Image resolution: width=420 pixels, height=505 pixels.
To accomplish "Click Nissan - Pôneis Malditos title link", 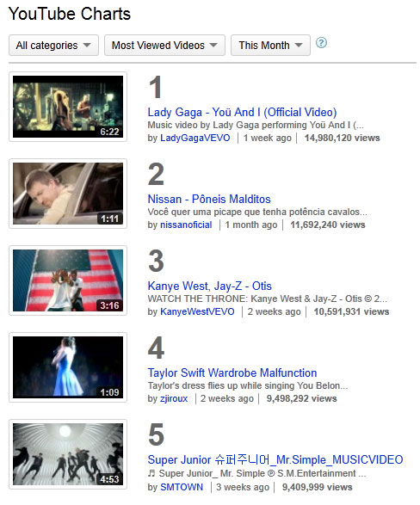I will coord(209,199).
